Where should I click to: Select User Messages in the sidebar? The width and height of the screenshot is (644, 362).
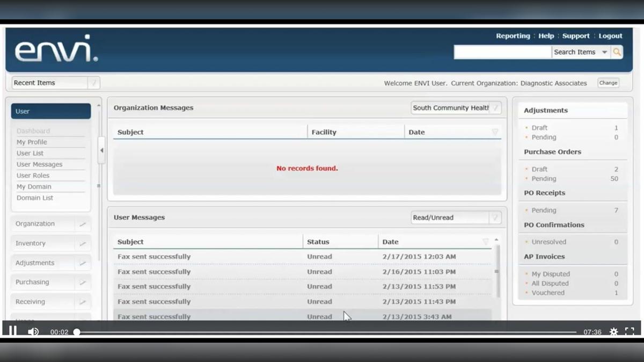tap(39, 164)
